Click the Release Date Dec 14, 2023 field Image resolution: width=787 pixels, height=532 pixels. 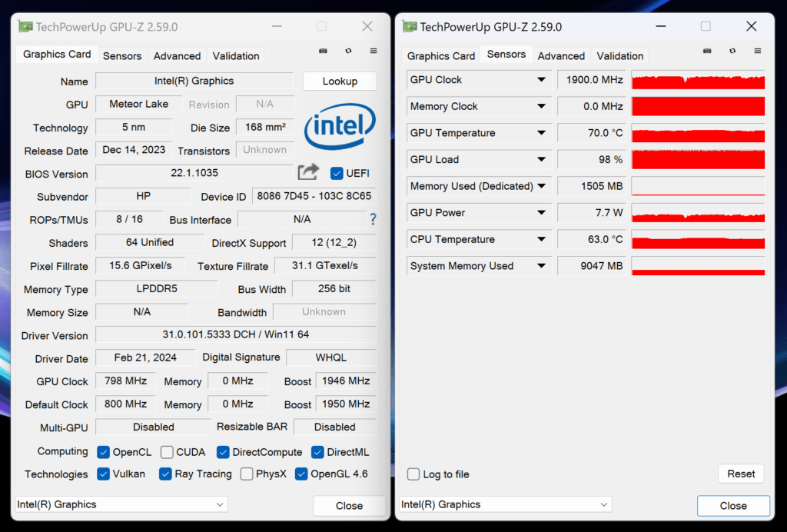coord(134,150)
